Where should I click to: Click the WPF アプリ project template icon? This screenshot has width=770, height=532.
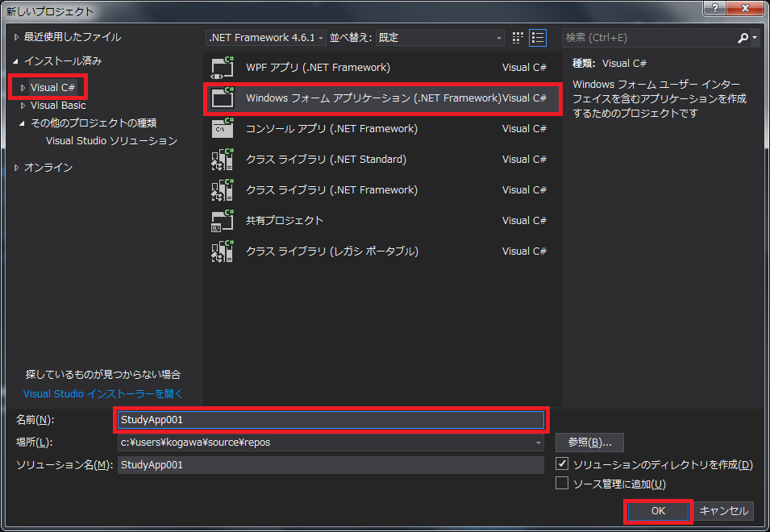[222, 68]
